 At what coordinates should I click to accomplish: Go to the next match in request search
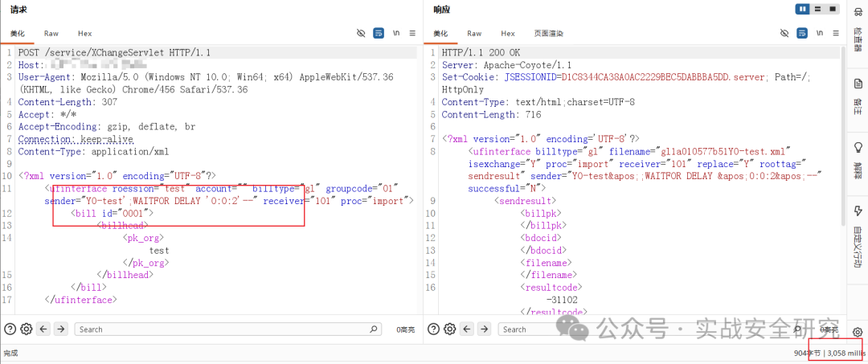coord(61,329)
